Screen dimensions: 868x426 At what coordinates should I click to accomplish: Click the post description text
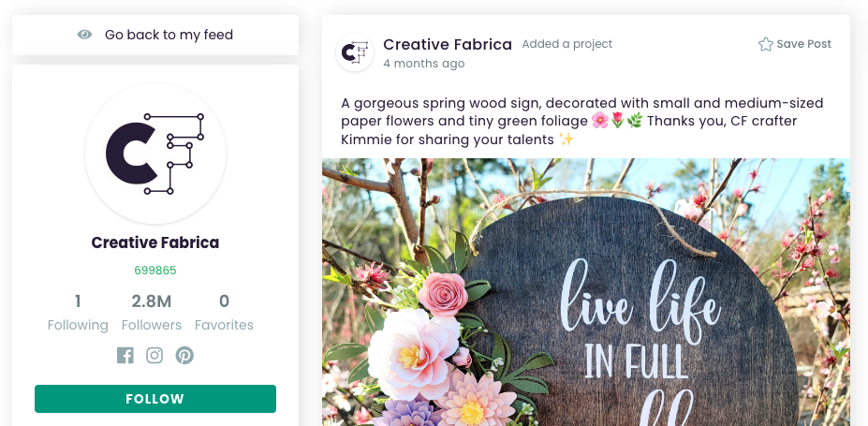582,121
